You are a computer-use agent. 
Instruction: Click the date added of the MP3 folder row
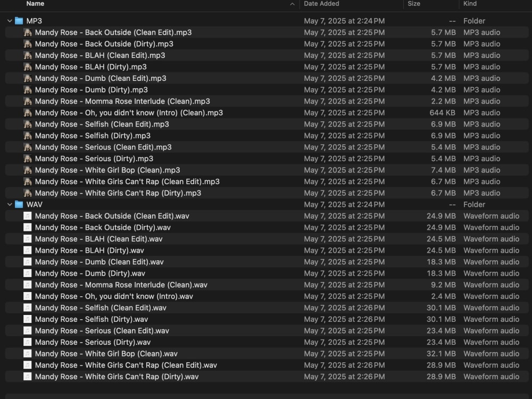[344, 21]
